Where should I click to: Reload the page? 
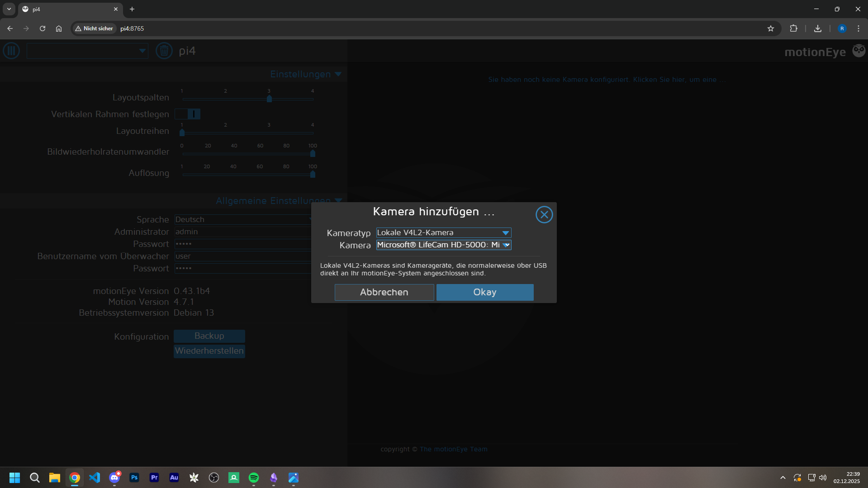[x=43, y=28]
